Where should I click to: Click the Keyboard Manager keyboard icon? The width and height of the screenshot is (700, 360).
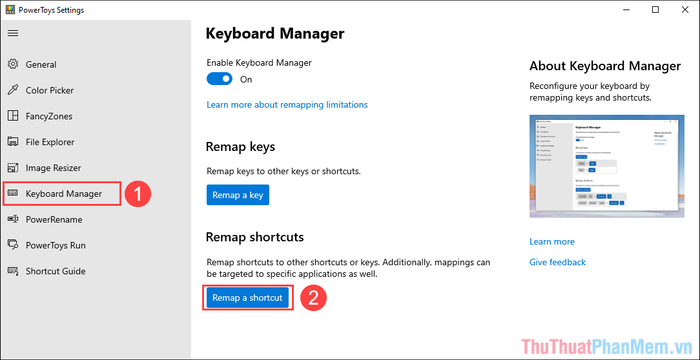13,193
